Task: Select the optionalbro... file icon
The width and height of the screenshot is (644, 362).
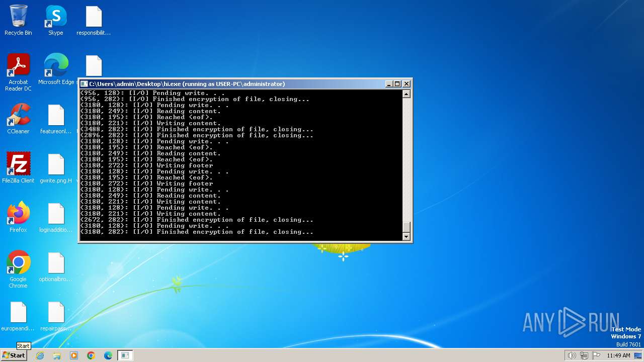Action: pos(56,266)
